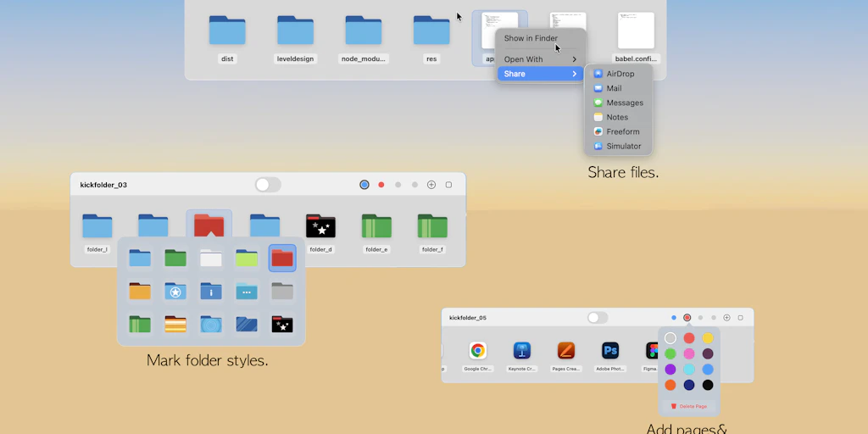The height and width of the screenshot is (434, 868).
Task: Add a new page in kickfolder_03
Action: [431, 185]
